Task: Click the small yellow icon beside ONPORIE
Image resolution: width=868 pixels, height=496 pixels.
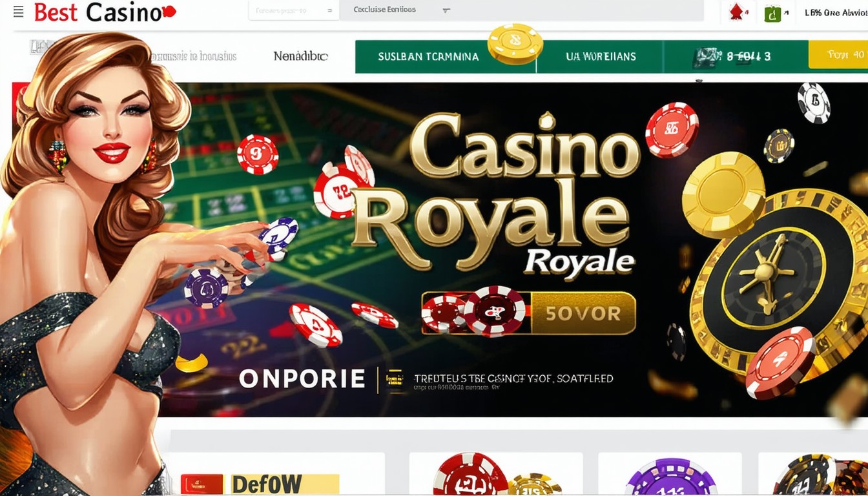Action: (x=395, y=380)
